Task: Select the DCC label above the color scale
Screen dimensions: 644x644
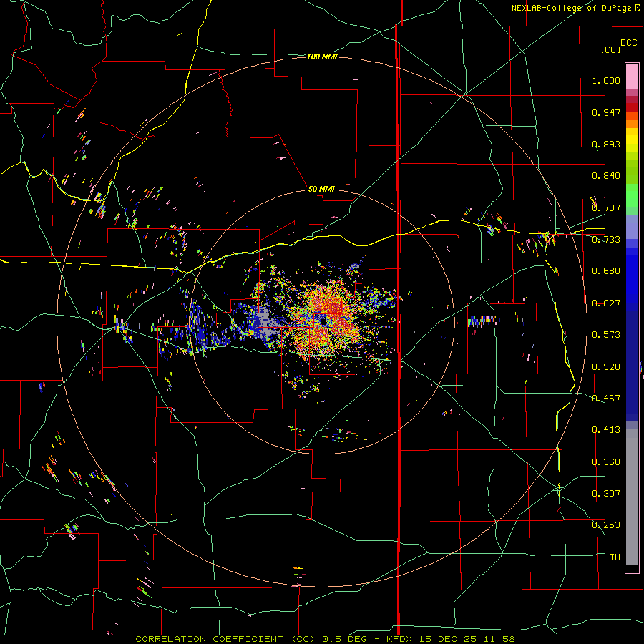Action: pos(628,43)
